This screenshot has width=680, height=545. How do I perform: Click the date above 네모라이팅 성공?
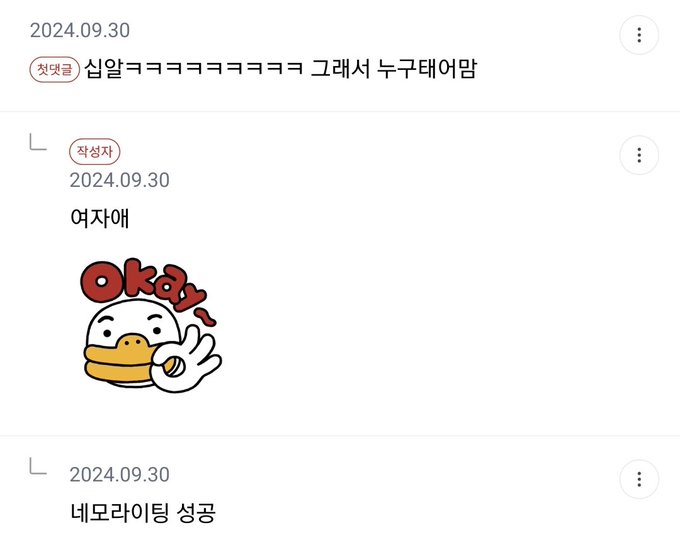(119, 474)
